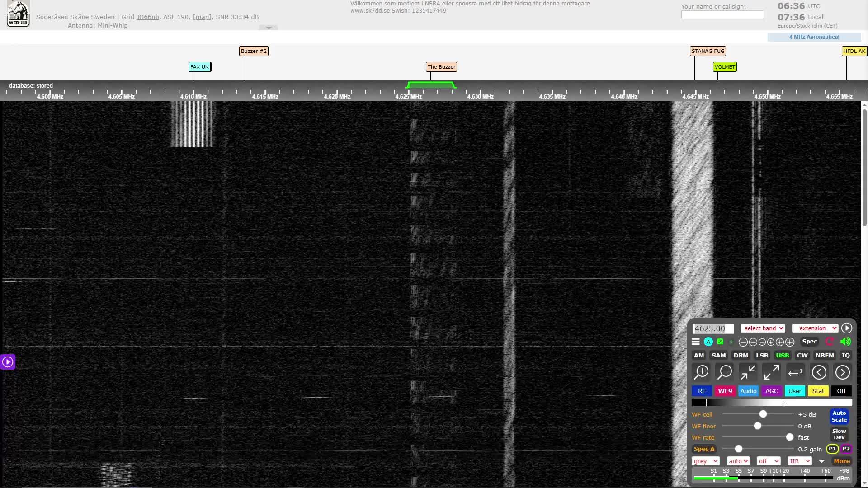Click the magnifier zoom-out waterfall icon

click(x=725, y=372)
